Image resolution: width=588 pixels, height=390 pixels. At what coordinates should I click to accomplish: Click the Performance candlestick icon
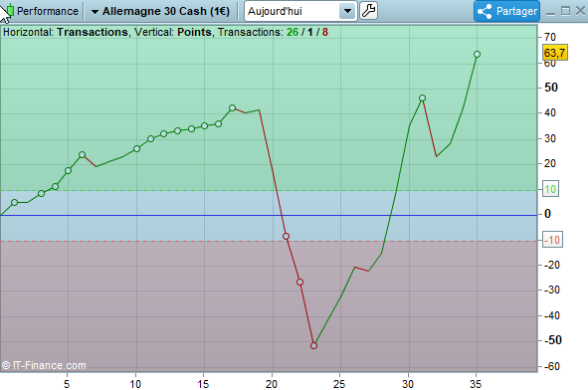point(10,11)
